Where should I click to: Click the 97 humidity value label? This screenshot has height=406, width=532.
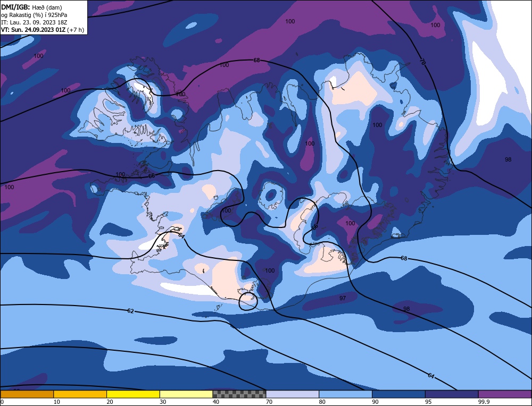(x=343, y=298)
